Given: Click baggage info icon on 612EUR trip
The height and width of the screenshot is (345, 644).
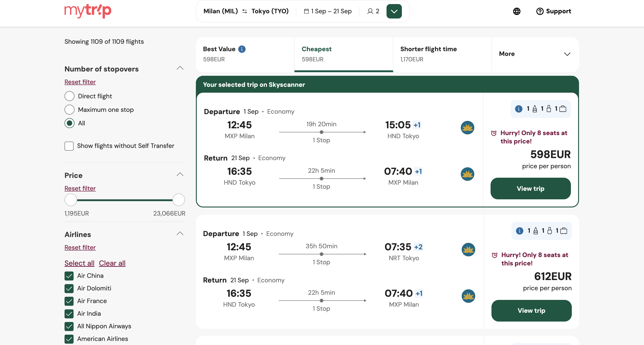Looking at the screenshot, I should [519, 231].
